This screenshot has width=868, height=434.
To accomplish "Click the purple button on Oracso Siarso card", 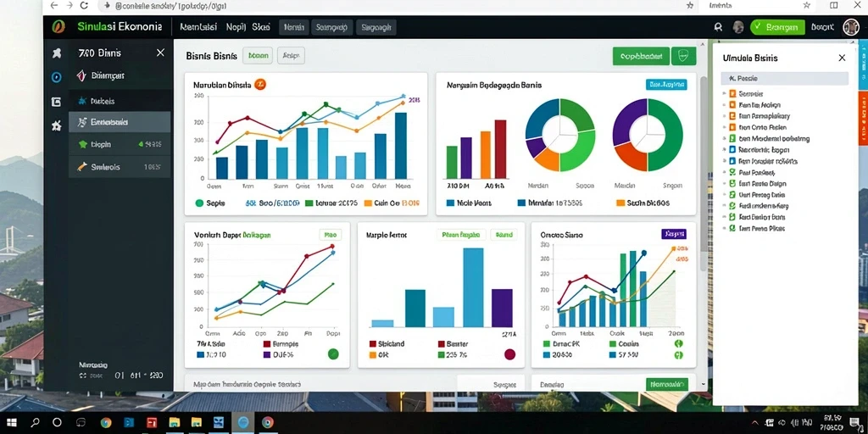I will click(674, 234).
